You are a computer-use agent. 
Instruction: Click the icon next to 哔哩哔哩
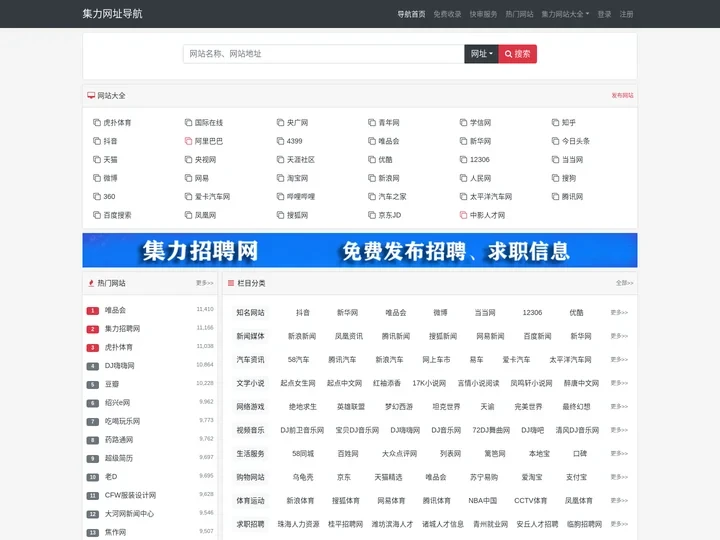[280, 197]
